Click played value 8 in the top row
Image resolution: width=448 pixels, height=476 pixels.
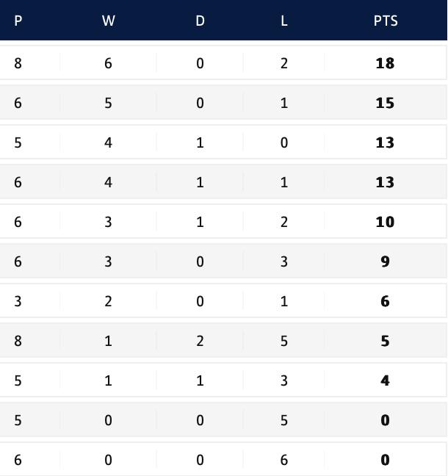point(18,63)
